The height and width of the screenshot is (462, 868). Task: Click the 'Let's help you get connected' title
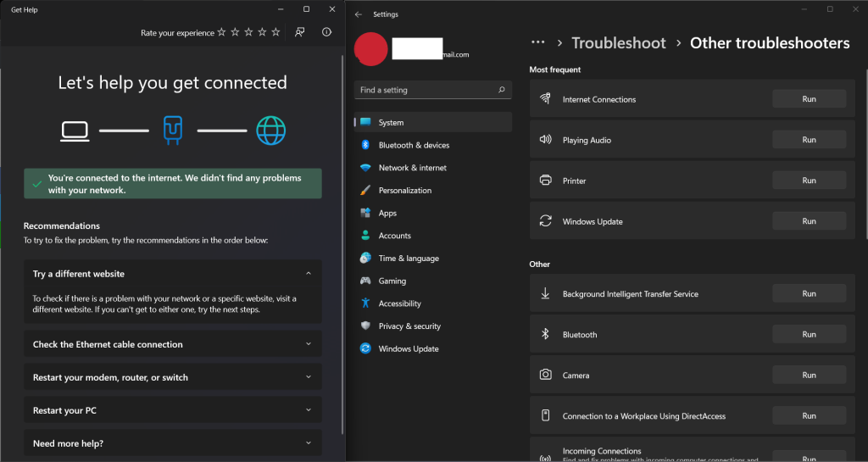coord(172,82)
